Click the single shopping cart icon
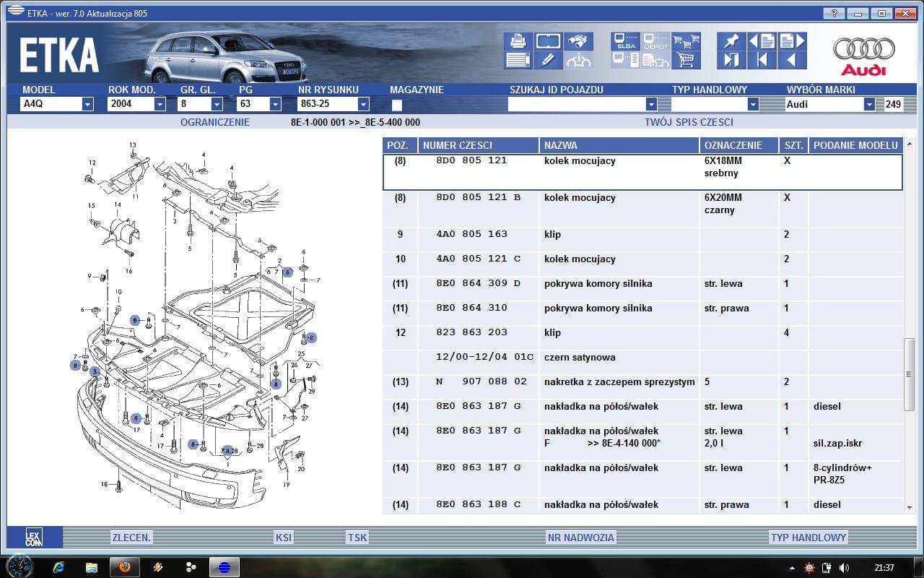Image resolution: width=924 pixels, height=578 pixels. (x=686, y=60)
